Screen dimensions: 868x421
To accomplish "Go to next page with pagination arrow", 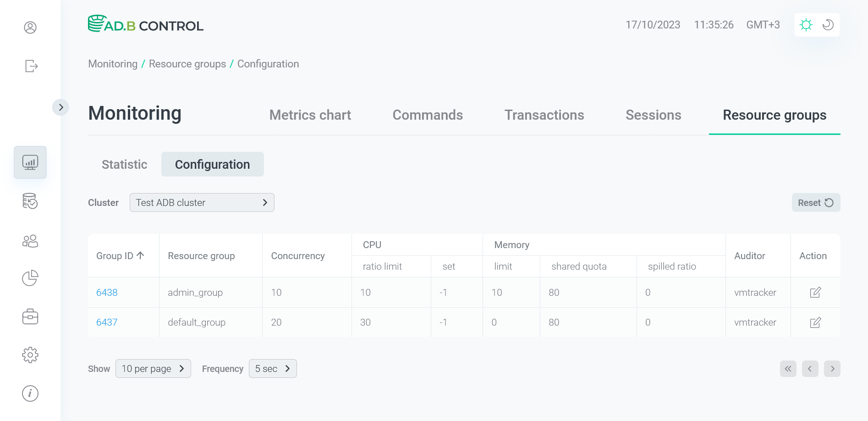I will click(x=832, y=368).
